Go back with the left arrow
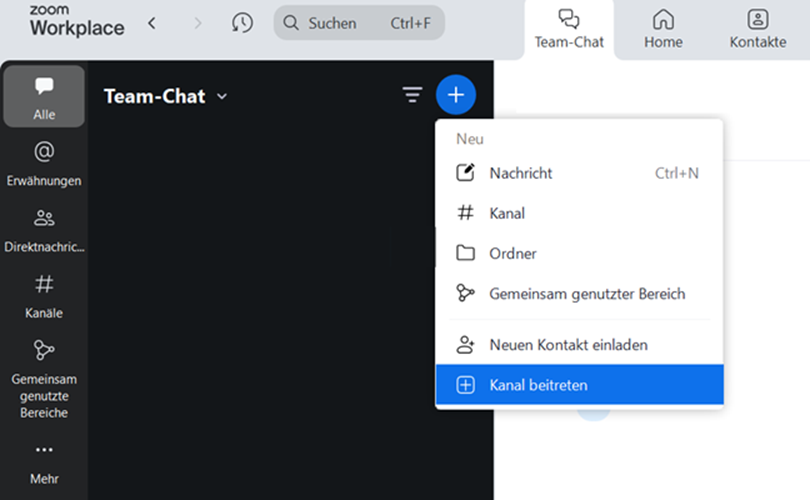The width and height of the screenshot is (810, 500). [x=152, y=22]
